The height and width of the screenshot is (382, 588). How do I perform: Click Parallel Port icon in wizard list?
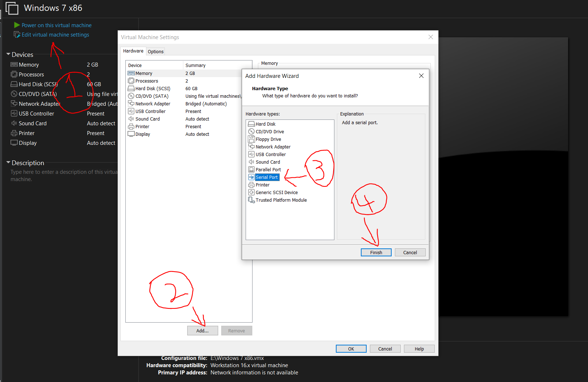[x=251, y=169]
